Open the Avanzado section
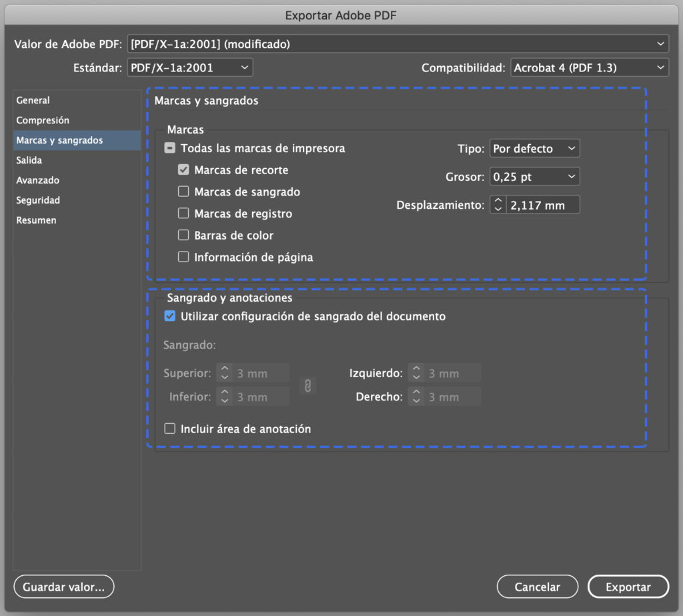683x616 pixels. point(77,180)
